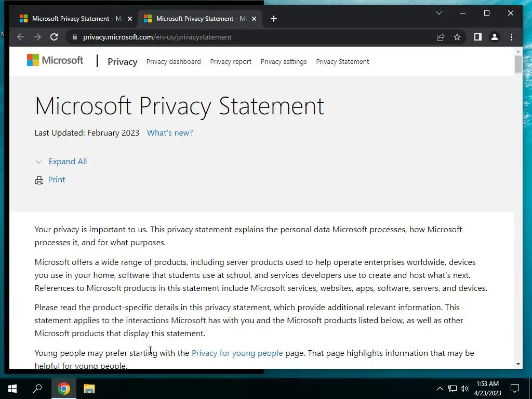This screenshot has height=399, width=532.
Task: Click the Microsoft logo
Action: (55, 60)
